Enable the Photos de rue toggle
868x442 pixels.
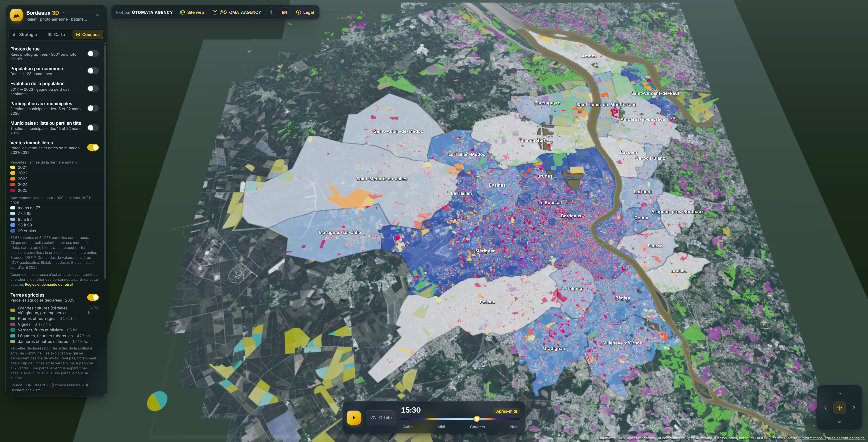(x=93, y=54)
